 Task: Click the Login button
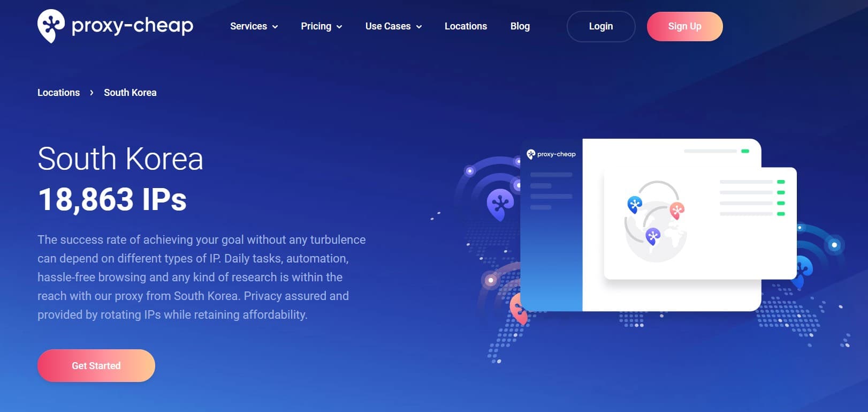[601, 26]
